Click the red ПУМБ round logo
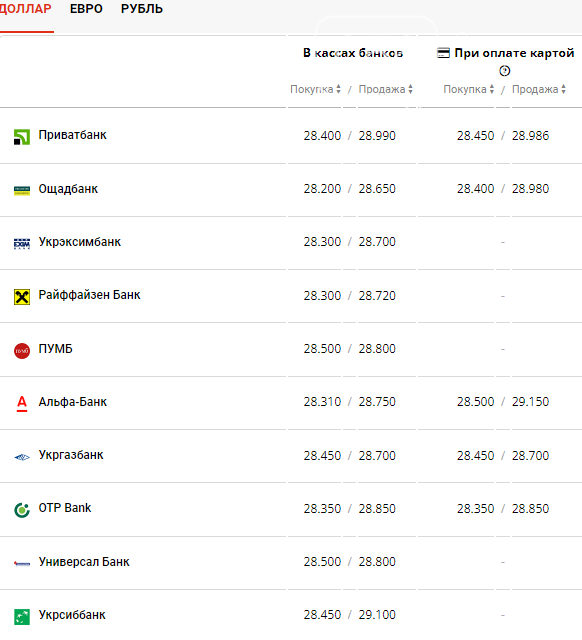Screen dimensions: 582x640 pyautogui.click(x=22, y=351)
